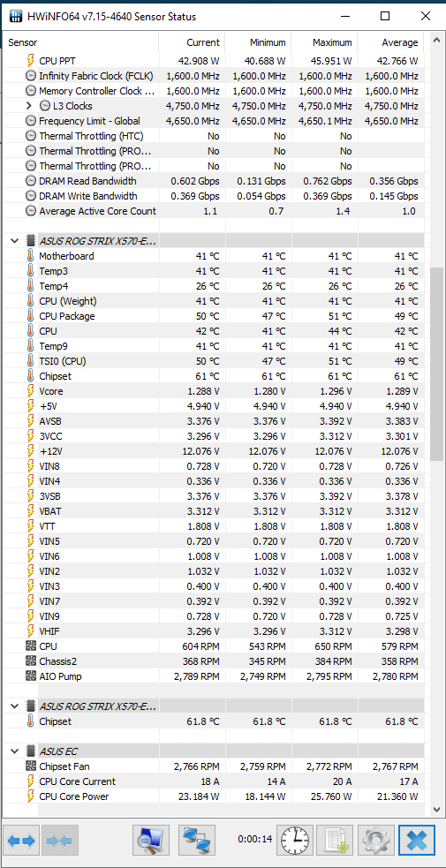This screenshot has height=868, width=446.
Task: Click the DRAM Write Bandwidth icon
Action: [30, 196]
